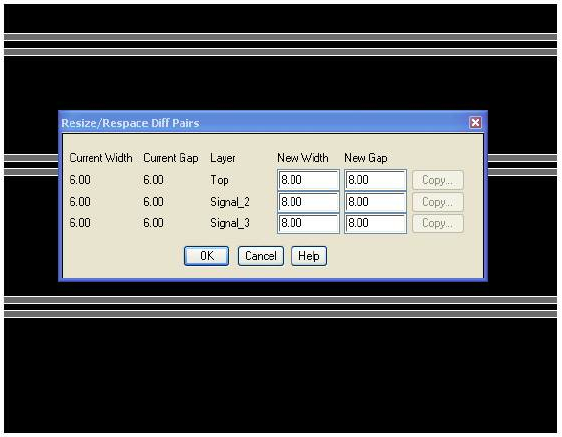Click the OK button
The width and height of the screenshot is (562, 437).
tap(206, 256)
